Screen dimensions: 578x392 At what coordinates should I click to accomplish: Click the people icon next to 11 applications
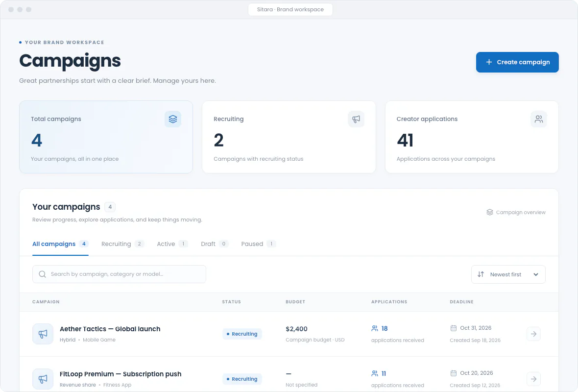(x=375, y=373)
